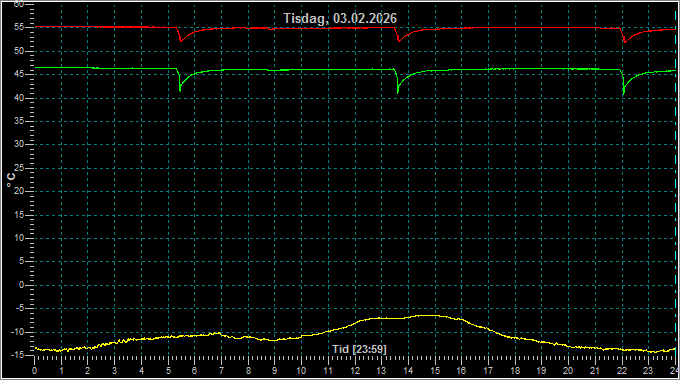Click the green curve's first dip

click(180, 90)
